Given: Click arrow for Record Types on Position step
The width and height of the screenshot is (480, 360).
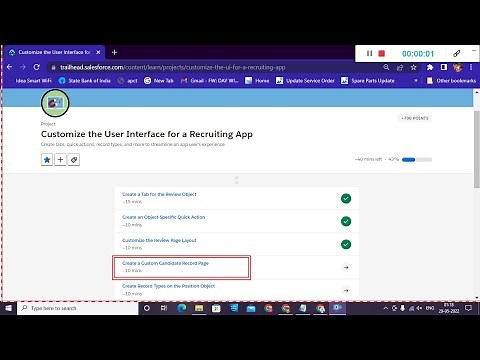Looking at the screenshot, I should click(346, 290).
